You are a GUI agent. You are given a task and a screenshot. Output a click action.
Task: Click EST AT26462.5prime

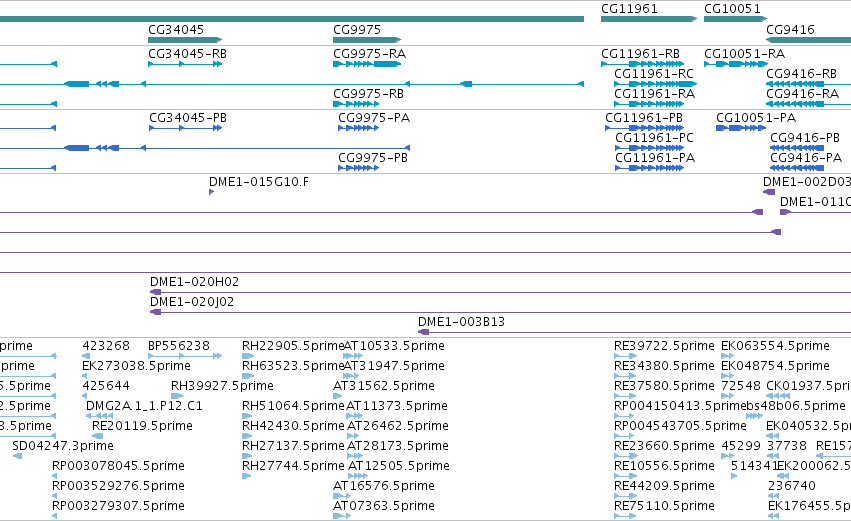pos(398,425)
